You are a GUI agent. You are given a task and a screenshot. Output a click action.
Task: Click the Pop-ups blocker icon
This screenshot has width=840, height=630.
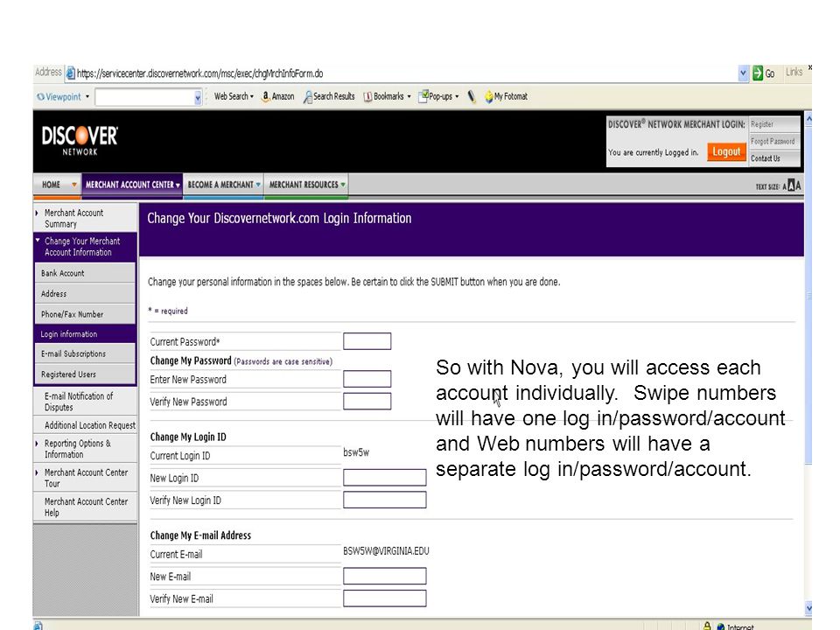click(x=423, y=96)
